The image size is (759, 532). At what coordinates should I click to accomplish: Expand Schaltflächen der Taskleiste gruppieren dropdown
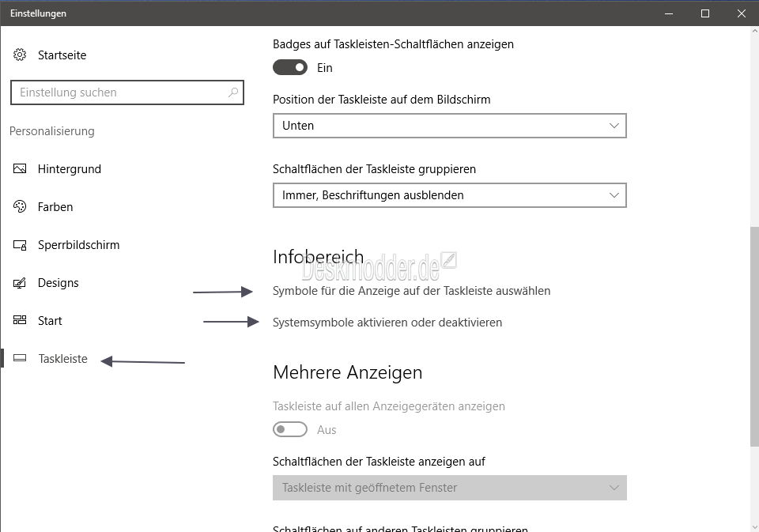coord(450,195)
